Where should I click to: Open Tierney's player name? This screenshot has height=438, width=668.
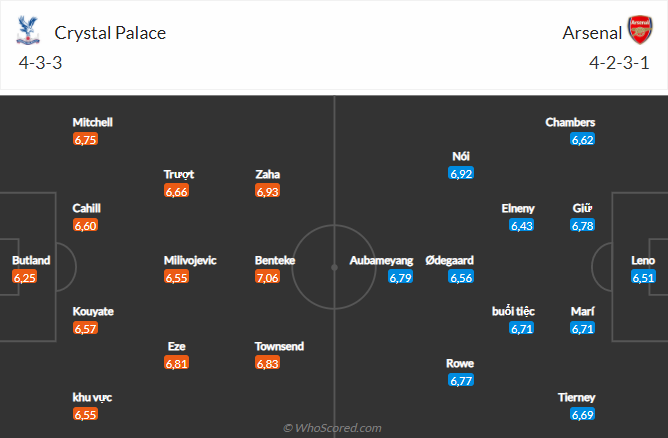click(576, 397)
